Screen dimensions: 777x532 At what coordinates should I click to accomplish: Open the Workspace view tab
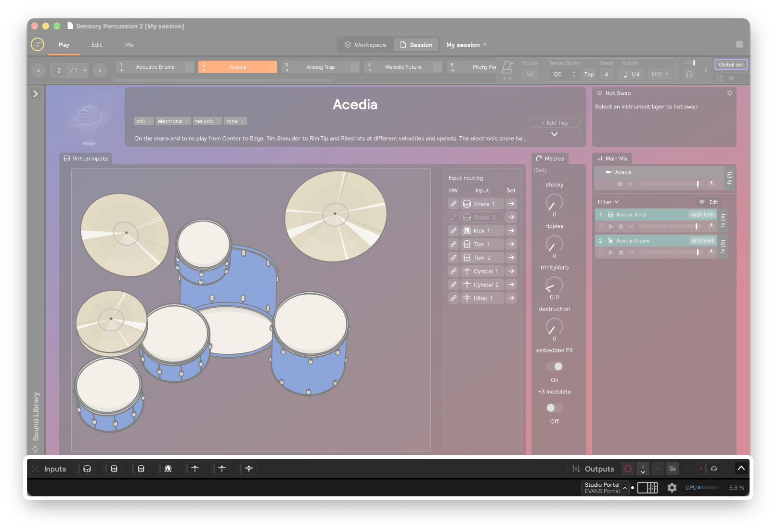click(x=366, y=45)
